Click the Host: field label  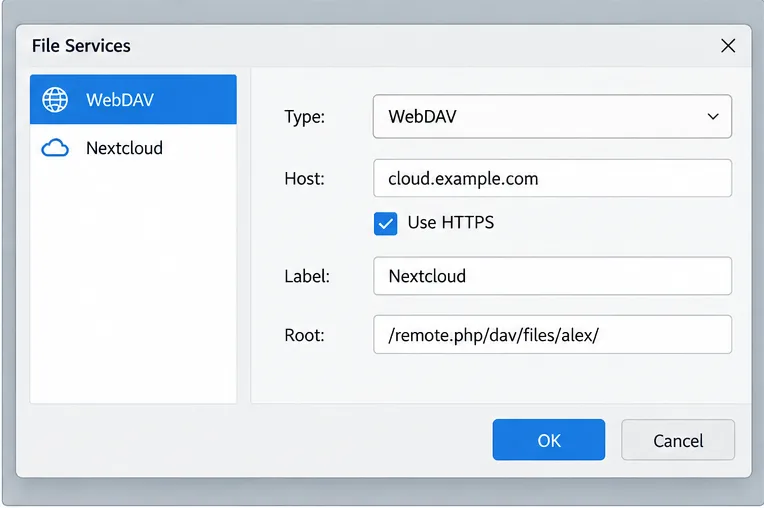[x=305, y=179]
